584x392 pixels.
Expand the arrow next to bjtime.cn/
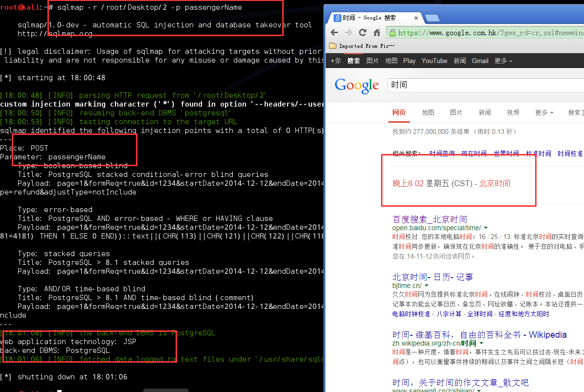[x=427, y=285]
